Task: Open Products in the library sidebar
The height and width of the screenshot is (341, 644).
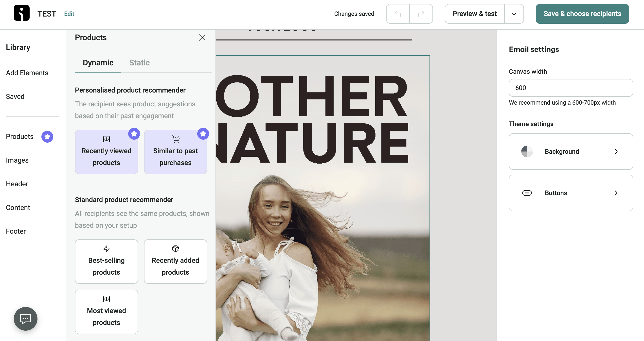Action: click(19, 137)
